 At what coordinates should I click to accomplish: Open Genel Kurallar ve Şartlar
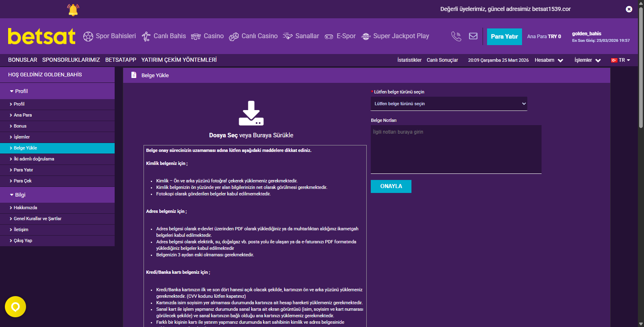coord(57,219)
